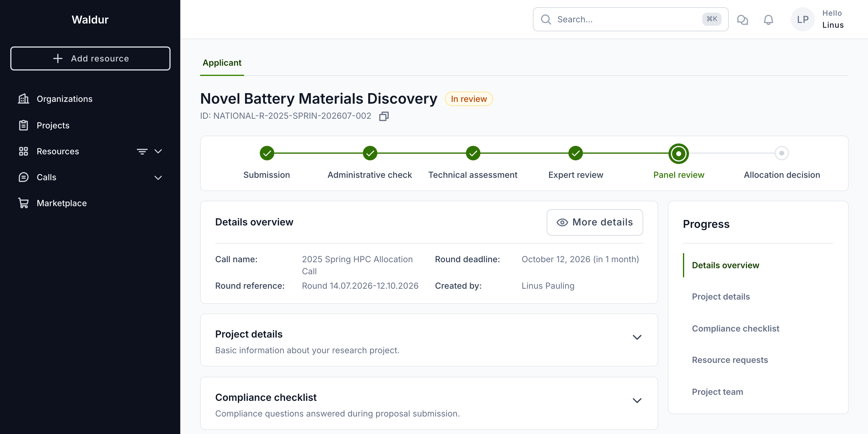Jump to Project details in Progress panel
The width and height of the screenshot is (868, 434).
(721, 297)
